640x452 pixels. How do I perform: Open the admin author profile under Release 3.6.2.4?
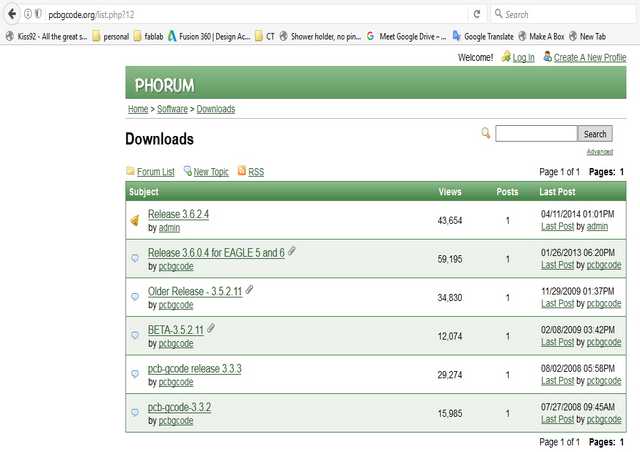pos(169,228)
